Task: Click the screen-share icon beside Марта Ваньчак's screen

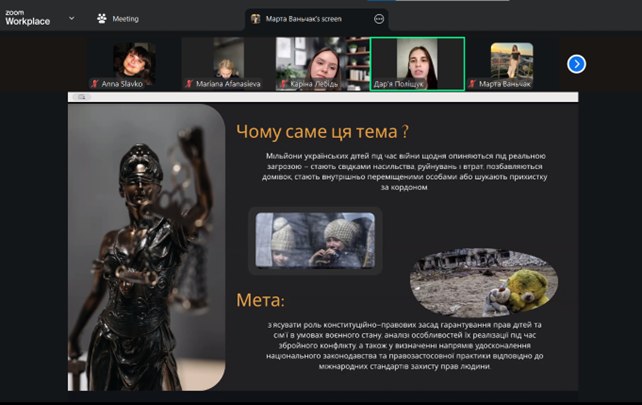Action: click(256, 18)
